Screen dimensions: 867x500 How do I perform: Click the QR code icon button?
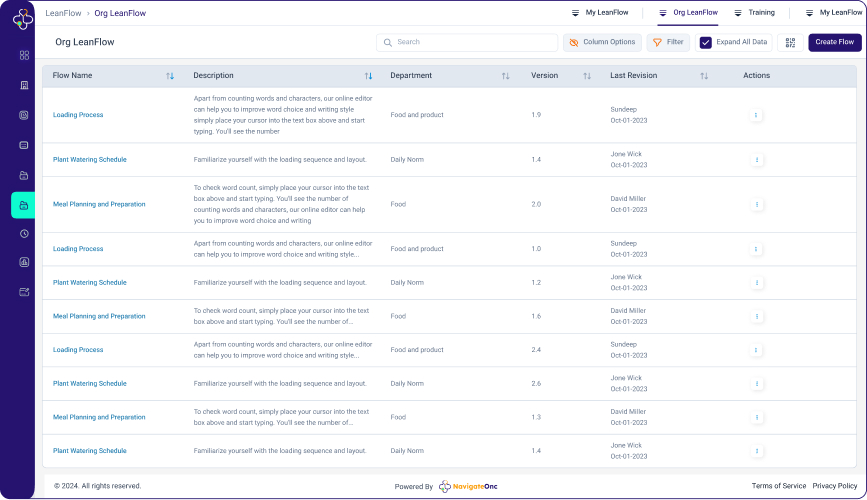coord(790,42)
